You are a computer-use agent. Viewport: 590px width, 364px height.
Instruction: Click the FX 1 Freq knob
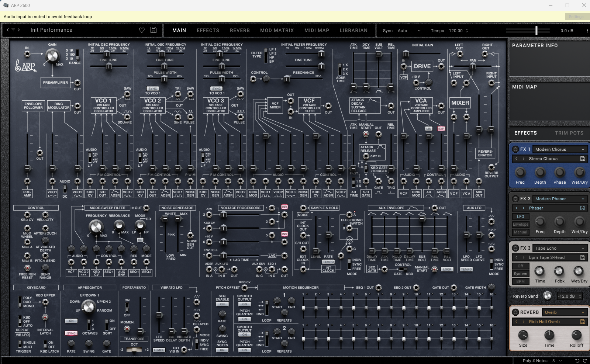[x=520, y=172]
